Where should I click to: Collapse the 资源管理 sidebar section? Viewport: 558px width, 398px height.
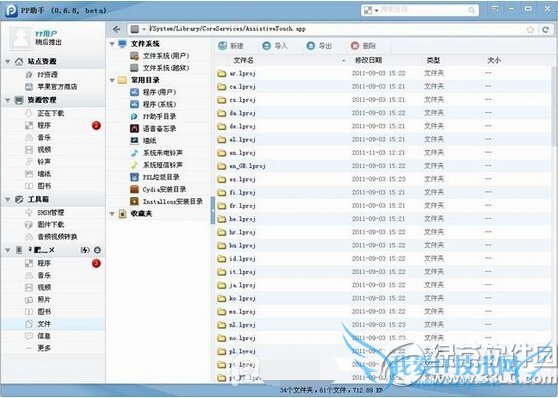tap(7, 100)
